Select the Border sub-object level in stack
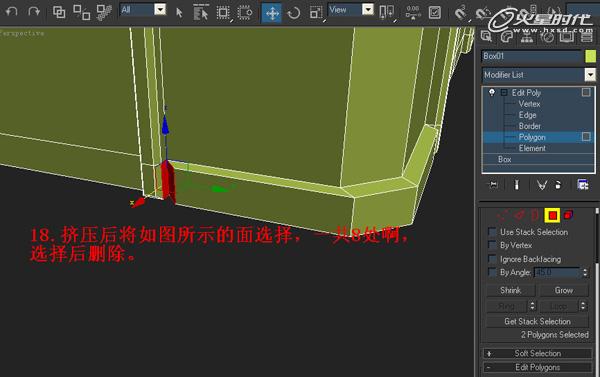Screen dimensions: 600x377 [x=530, y=126]
